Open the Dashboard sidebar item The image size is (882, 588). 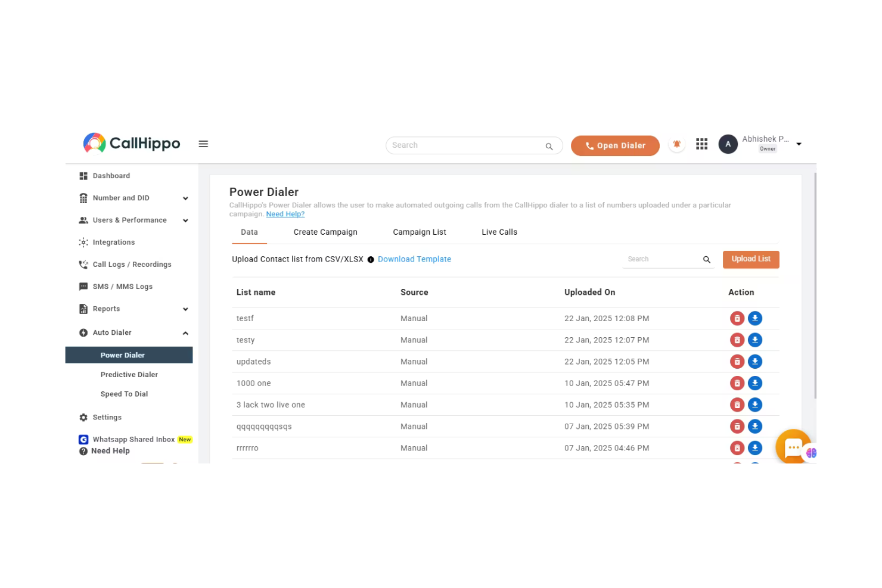pyautogui.click(x=111, y=175)
